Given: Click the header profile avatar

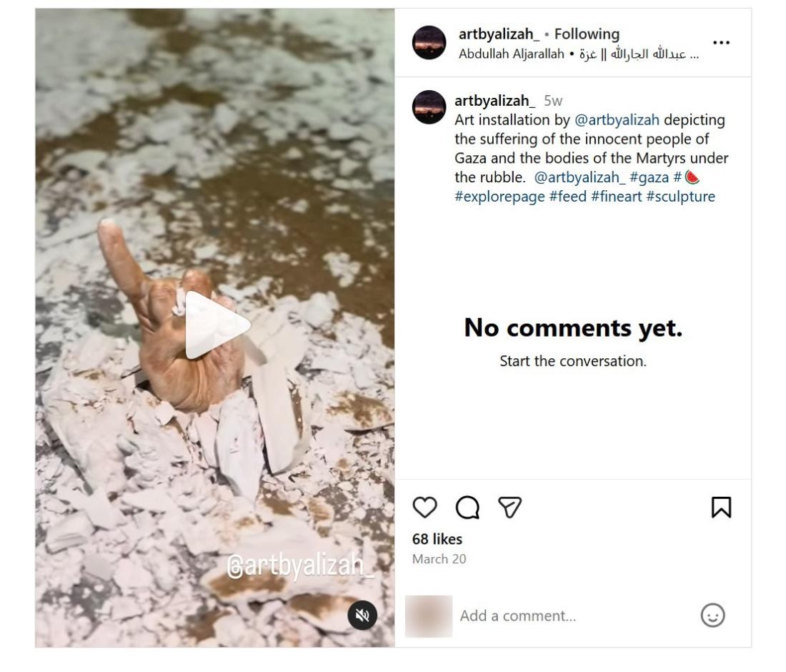Looking at the screenshot, I should point(429,43).
